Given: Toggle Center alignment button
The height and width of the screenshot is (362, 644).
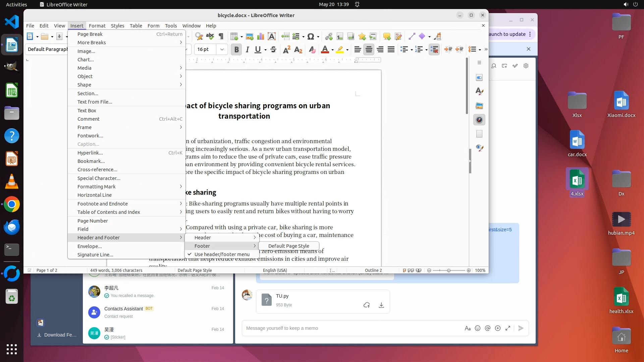Looking at the screenshot, I should coord(369,49).
